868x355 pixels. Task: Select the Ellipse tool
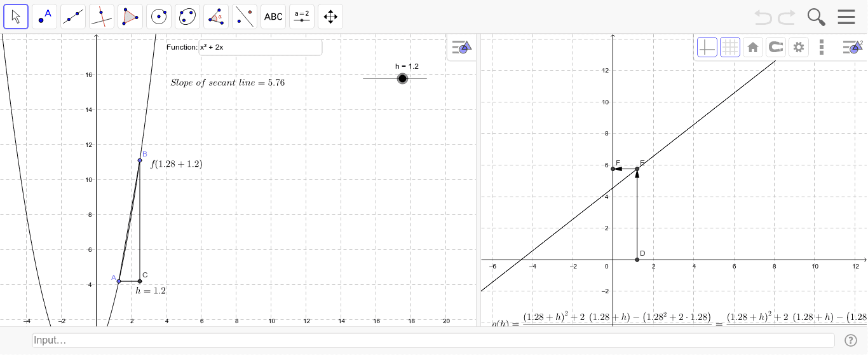tap(187, 17)
